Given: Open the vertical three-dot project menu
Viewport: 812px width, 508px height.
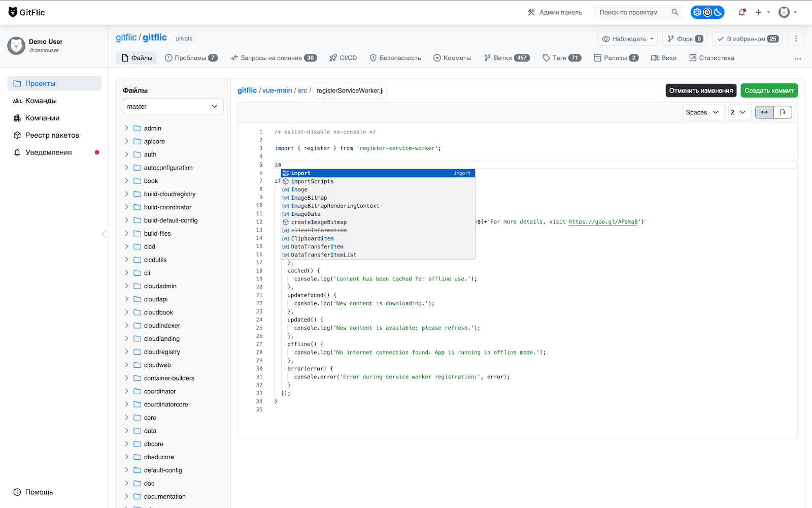Looking at the screenshot, I should [796, 39].
